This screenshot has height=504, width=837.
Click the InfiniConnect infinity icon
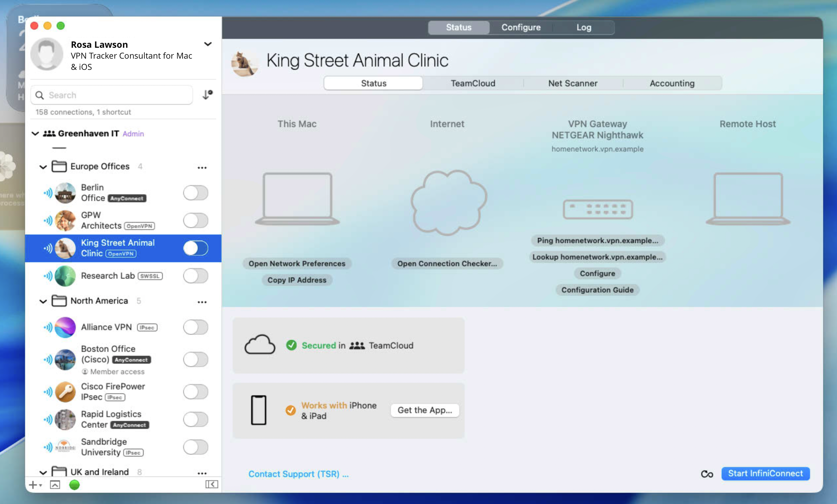tap(707, 474)
